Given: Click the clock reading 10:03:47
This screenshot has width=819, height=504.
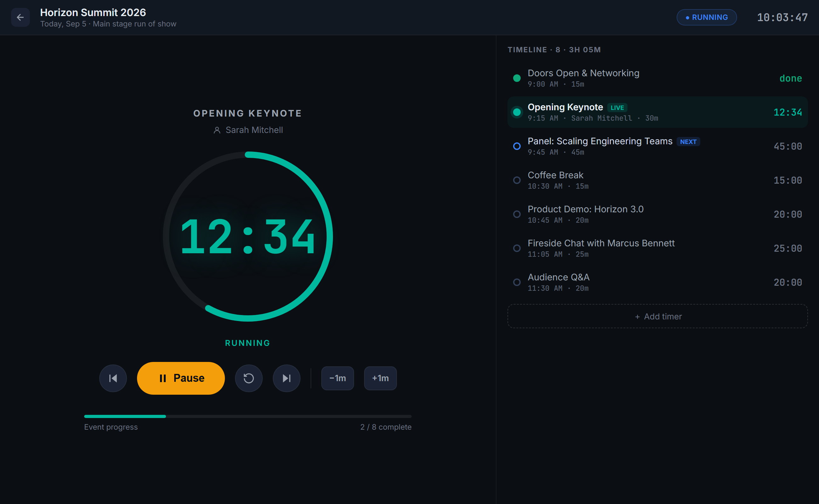Looking at the screenshot, I should coord(782,17).
